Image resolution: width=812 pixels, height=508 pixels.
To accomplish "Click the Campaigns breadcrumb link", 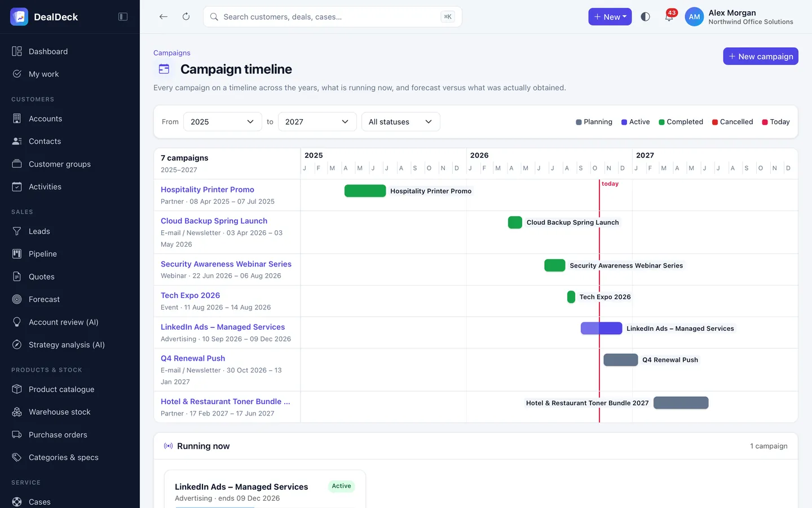I will (x=172, y=53).
